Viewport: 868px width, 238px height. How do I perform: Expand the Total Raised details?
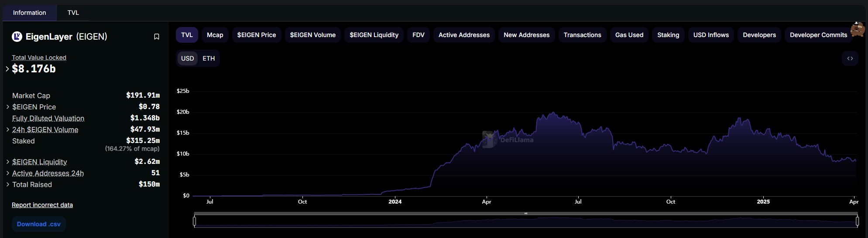point(8,184)
